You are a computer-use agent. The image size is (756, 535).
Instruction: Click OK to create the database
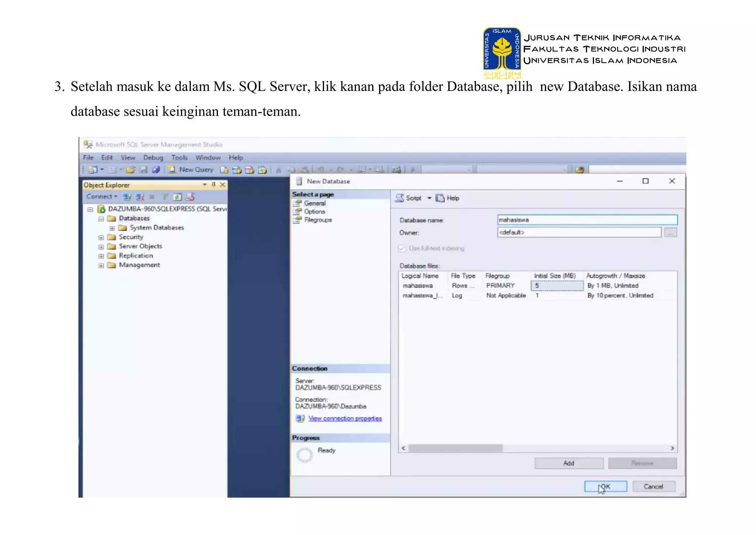pos(606,487)
